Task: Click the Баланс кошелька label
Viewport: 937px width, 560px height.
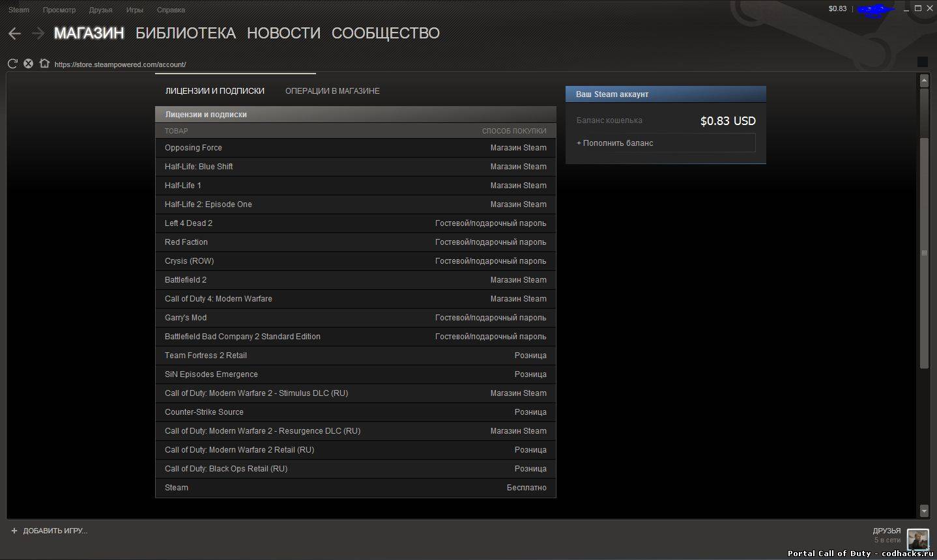Action: coord(609,120)
